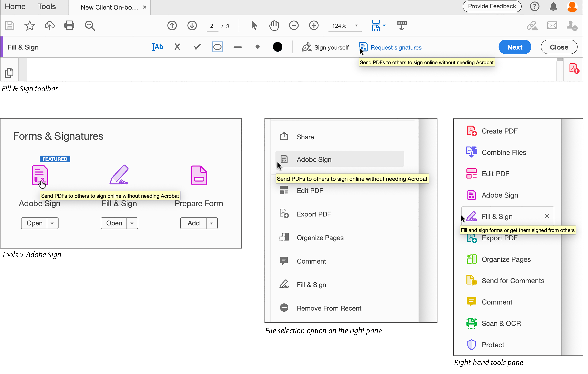Select the Add Text tool in Fill & Sign
The height and width of the screenshot is (374, 588).
point(158,47)
